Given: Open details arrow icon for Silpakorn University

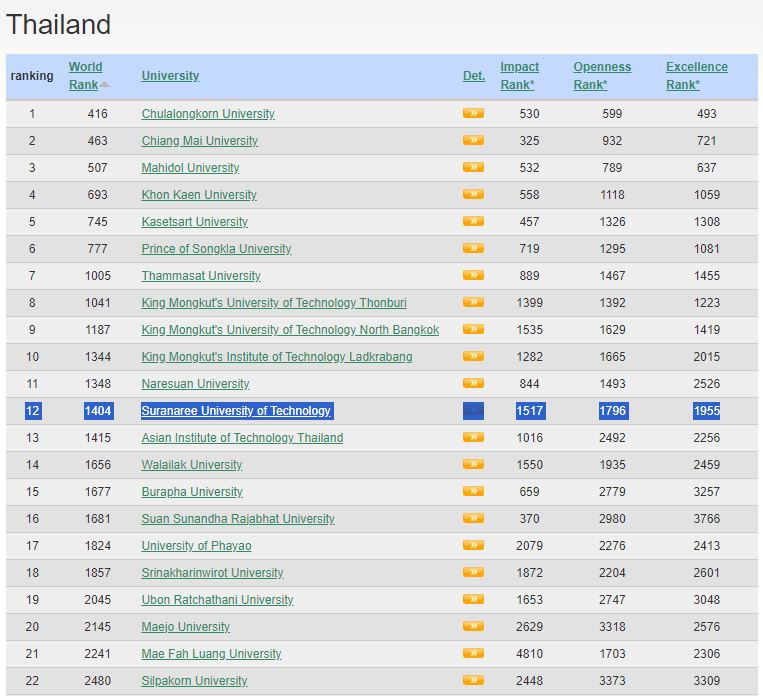Looking at the screenshot, I should (x=473, y=680).
